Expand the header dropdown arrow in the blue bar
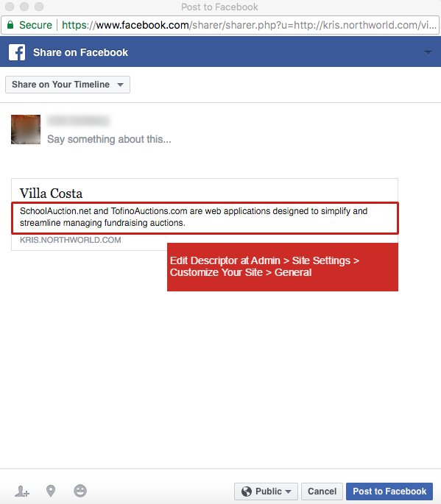The image size is (441, 504). [x=428, y=52]
